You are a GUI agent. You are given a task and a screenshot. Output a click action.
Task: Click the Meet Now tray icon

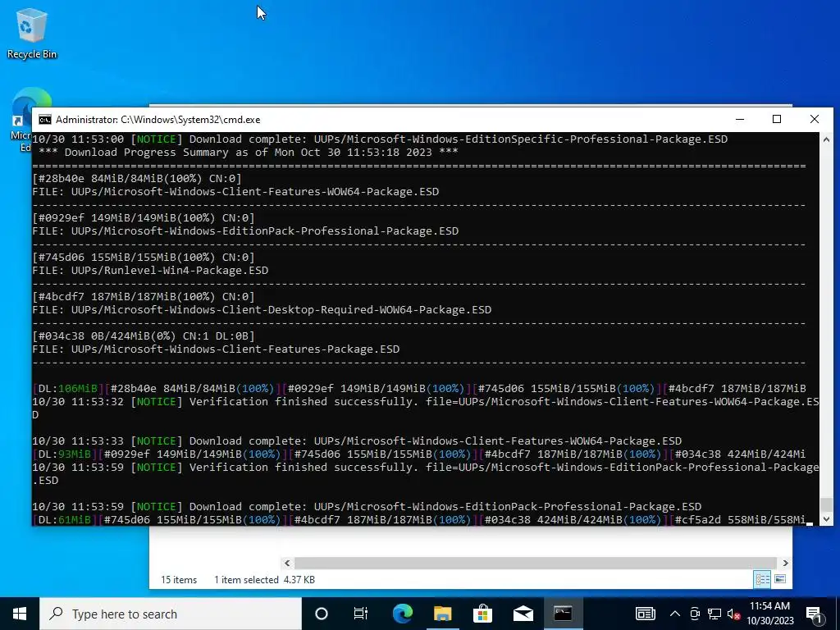point(695,614)
